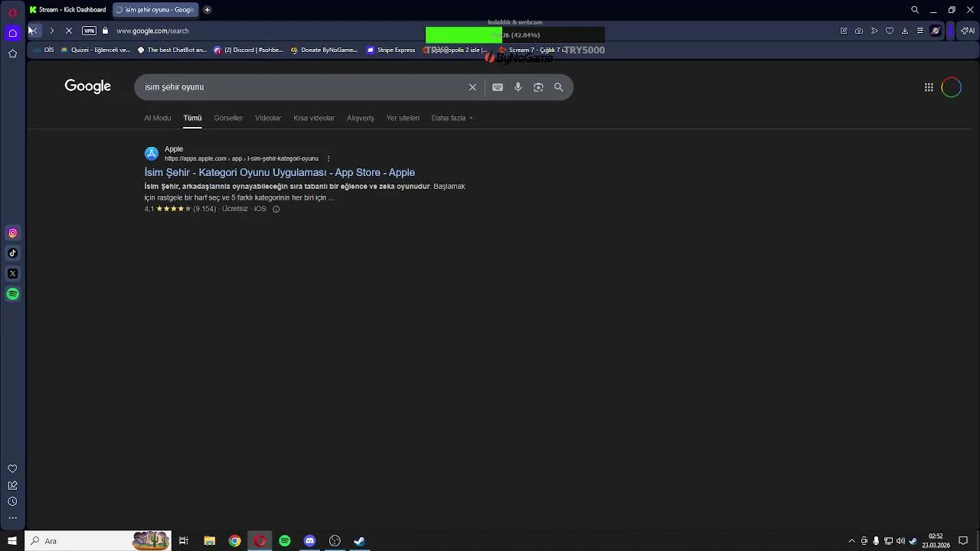This screenshot has width=980, height=551.
Task: Switch to Videolar tab
Action: coord(268,118)
